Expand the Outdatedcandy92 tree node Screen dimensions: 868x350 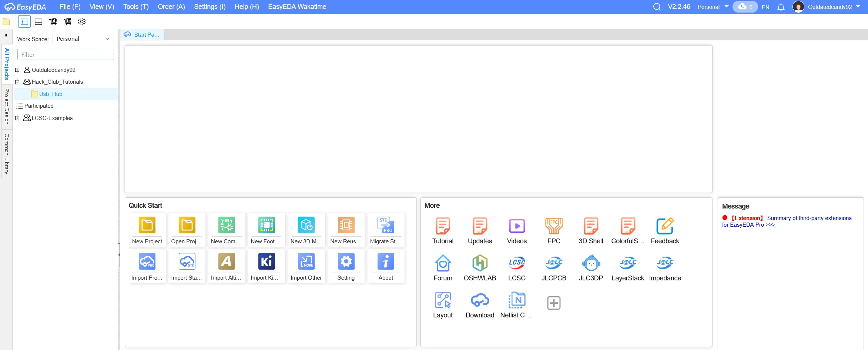[x=17, y=70]
